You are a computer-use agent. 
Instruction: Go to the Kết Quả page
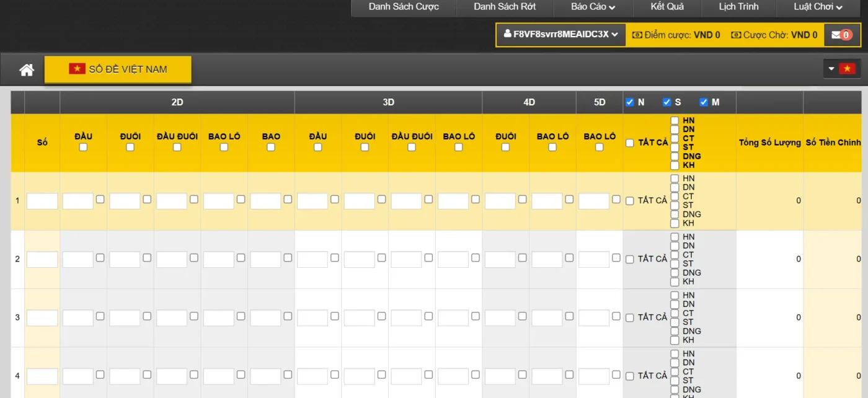click(667, 7)
